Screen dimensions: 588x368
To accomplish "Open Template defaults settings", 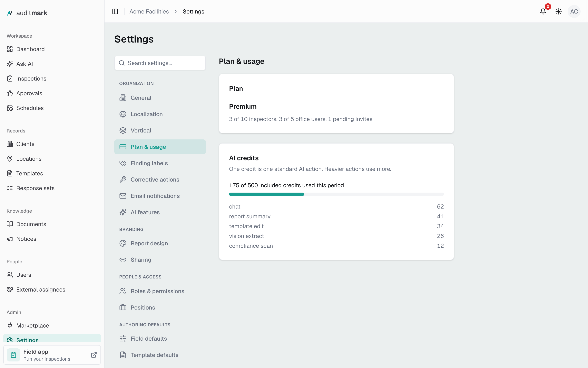I will 160,355.
